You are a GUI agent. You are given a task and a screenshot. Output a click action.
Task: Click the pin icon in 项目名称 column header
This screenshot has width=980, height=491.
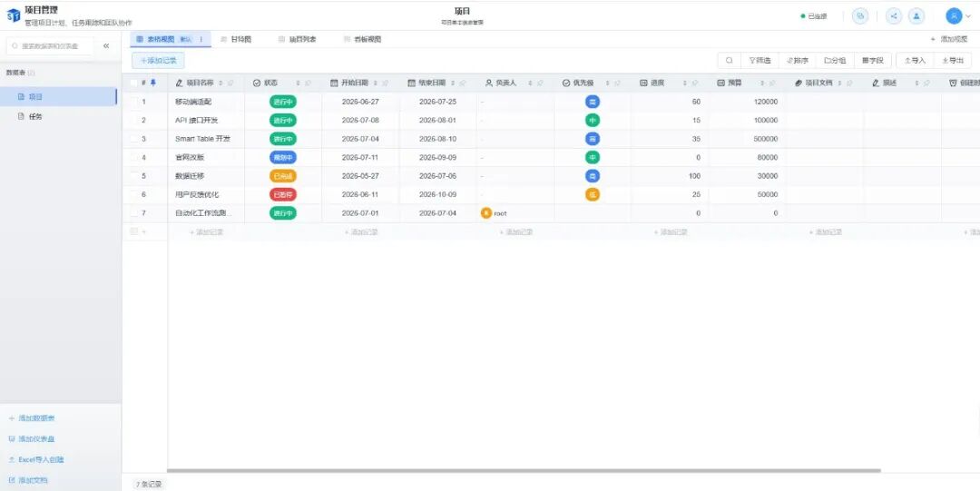tap(230, 83)
